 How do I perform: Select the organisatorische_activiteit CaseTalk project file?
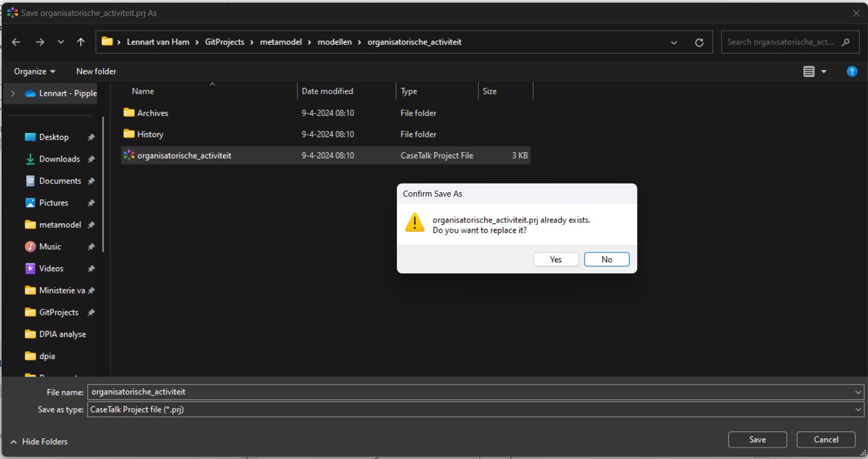[184, 156]
